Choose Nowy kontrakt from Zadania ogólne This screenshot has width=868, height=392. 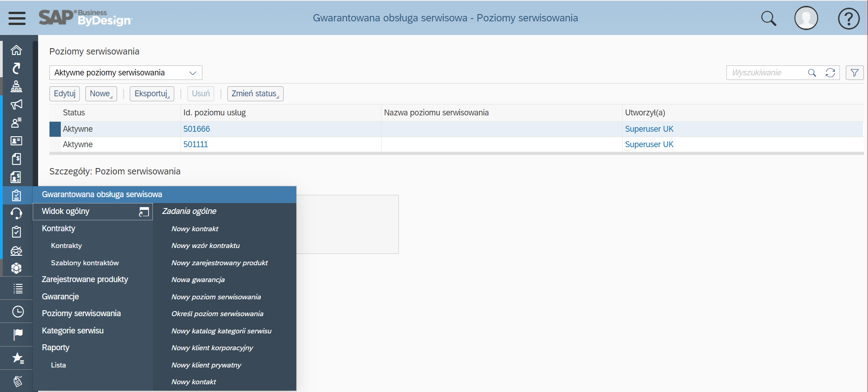coord(195,229)
